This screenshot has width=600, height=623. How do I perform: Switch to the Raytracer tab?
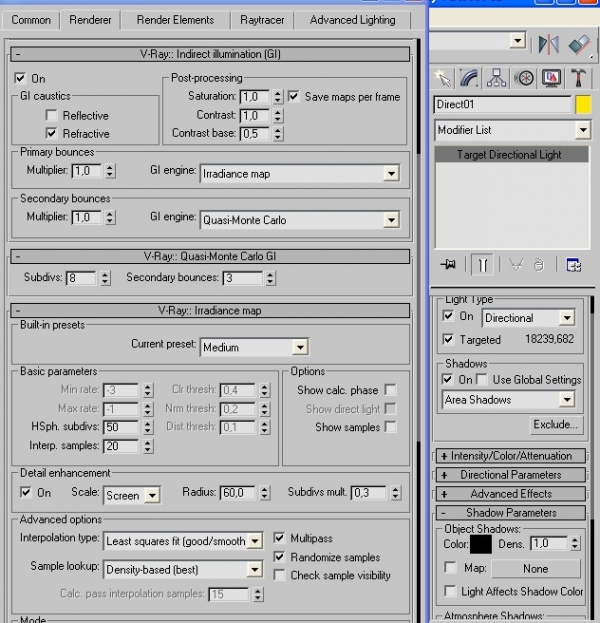coord(262,20)
